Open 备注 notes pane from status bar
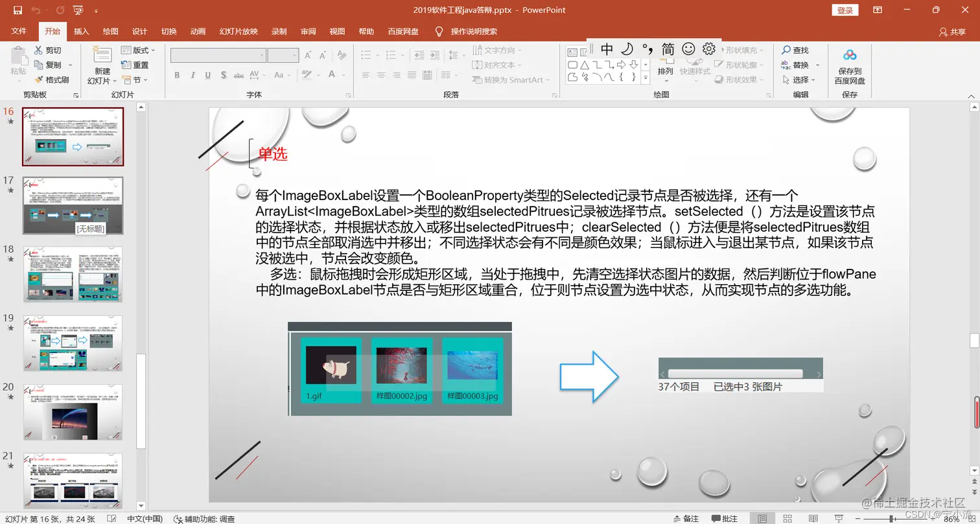Image resolution: width=980 pixels, height=524 pixels. (x=686, y=518)
